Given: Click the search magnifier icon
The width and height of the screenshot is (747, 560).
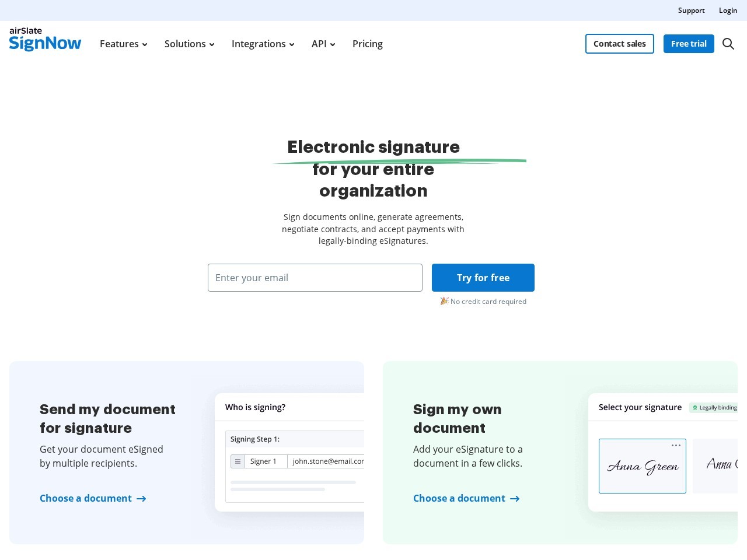Looking at the screenshot, I should tap(728, 44).
